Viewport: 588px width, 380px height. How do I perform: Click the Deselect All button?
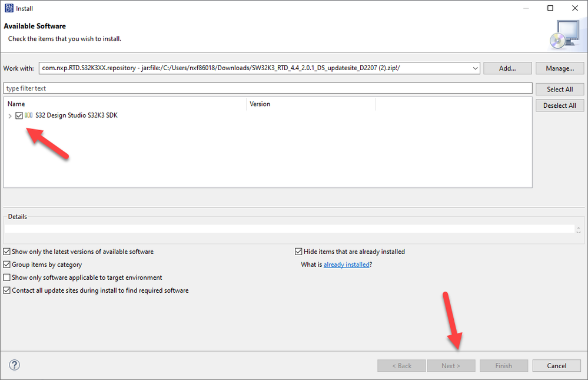tap(560, 105)
